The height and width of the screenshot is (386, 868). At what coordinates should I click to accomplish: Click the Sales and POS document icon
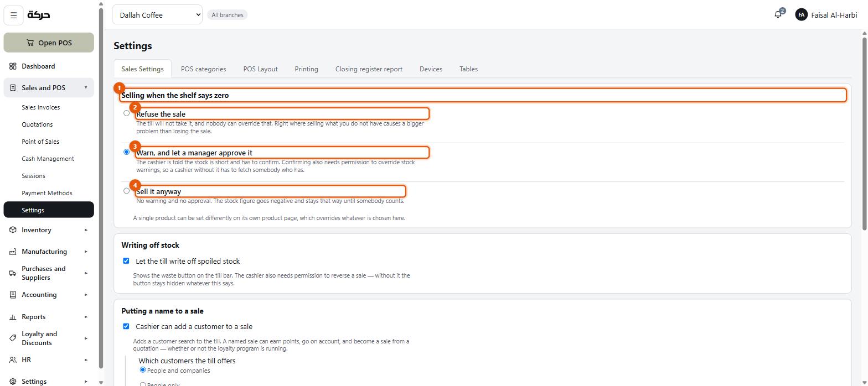tap(13, 88)
